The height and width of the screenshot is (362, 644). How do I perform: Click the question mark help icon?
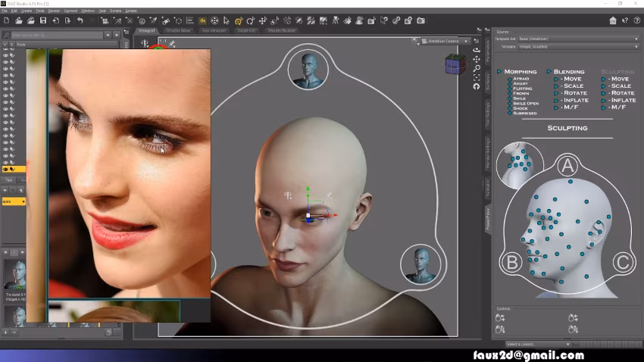click(637, 20)
